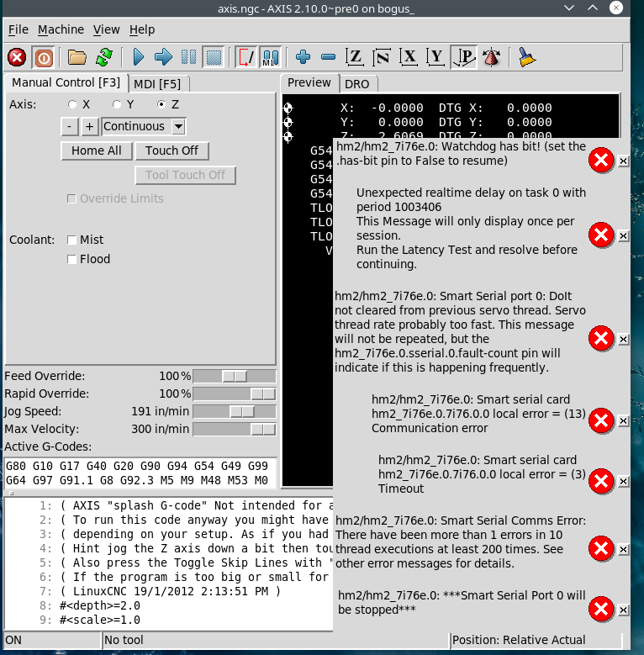Click the Home All button
The image size is (644, 655).
[97, 151]
